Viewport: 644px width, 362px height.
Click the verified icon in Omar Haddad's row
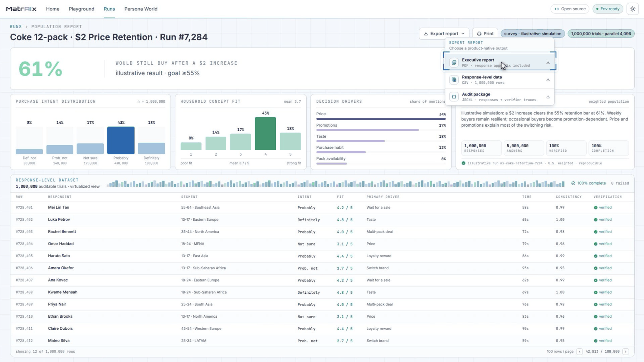[x=596, y=244]
